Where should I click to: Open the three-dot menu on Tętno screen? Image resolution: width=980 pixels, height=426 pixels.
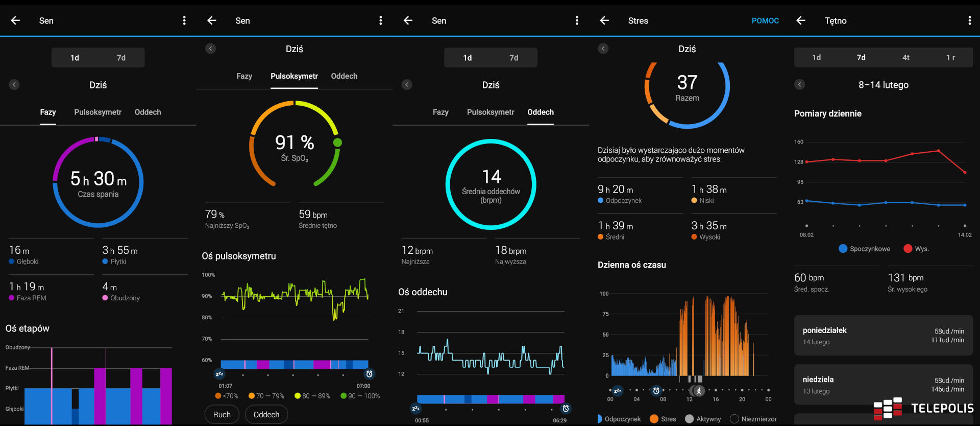click(969, 20)
